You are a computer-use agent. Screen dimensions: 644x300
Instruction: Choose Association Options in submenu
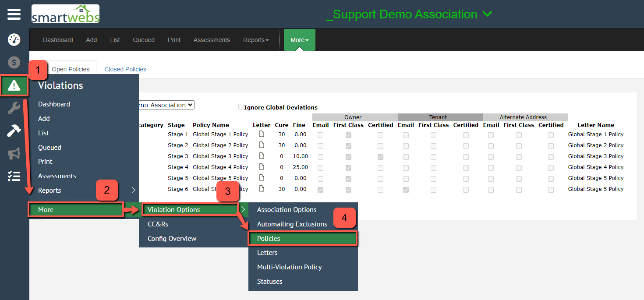pyautogui.click(x=287, y=210)
